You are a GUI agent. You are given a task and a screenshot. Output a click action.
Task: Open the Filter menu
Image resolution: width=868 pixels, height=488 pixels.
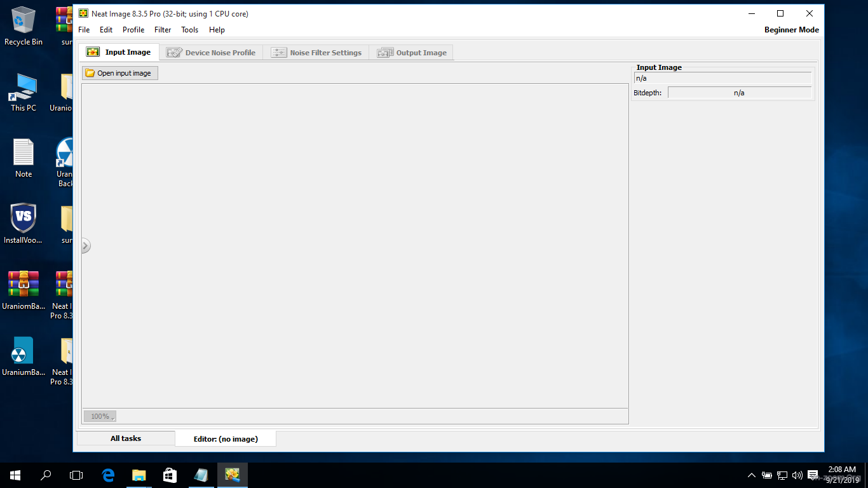[163, 30]
